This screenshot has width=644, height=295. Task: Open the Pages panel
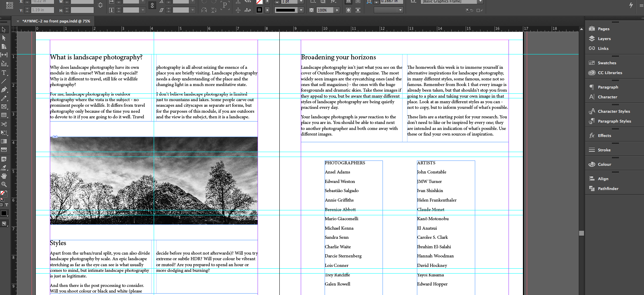[x=603, y=29]
